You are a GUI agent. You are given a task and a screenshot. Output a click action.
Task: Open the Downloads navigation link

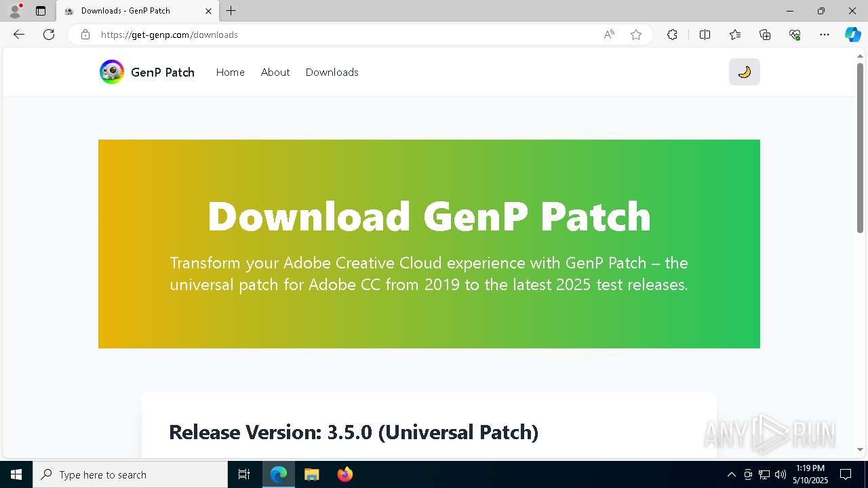(x=332, y=72)
